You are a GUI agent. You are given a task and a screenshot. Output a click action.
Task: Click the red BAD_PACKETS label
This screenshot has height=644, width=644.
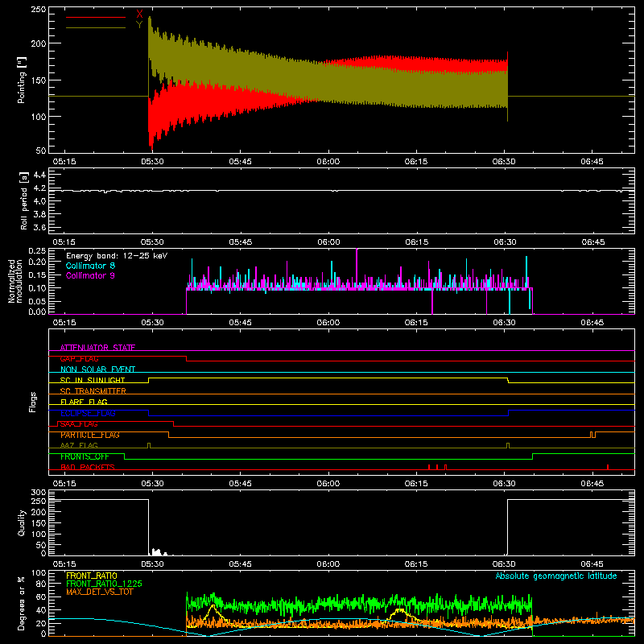[x=88, y=467]
